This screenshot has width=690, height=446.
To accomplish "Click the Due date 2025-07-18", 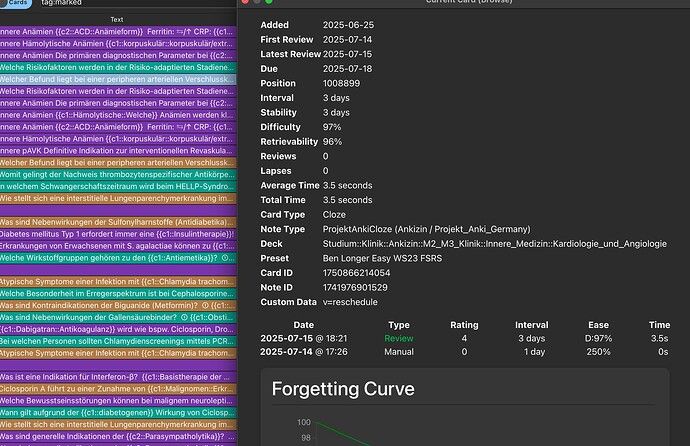I will click(347, 69).
